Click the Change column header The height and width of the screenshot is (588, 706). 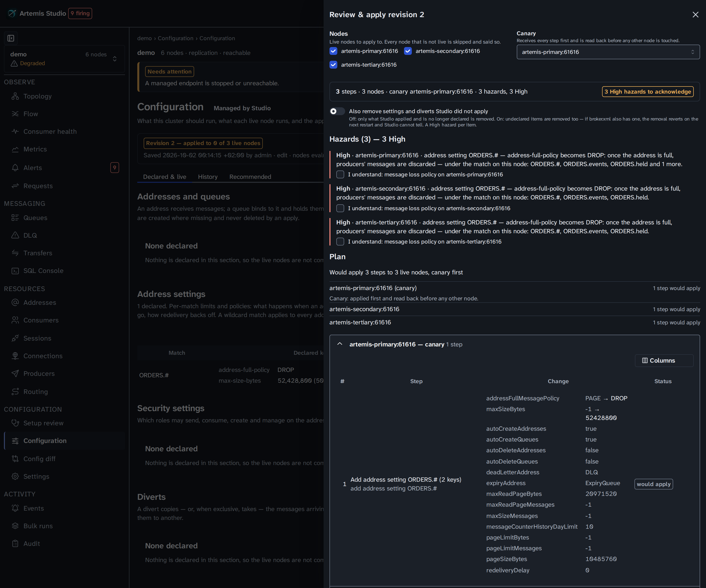pos(558,381)
